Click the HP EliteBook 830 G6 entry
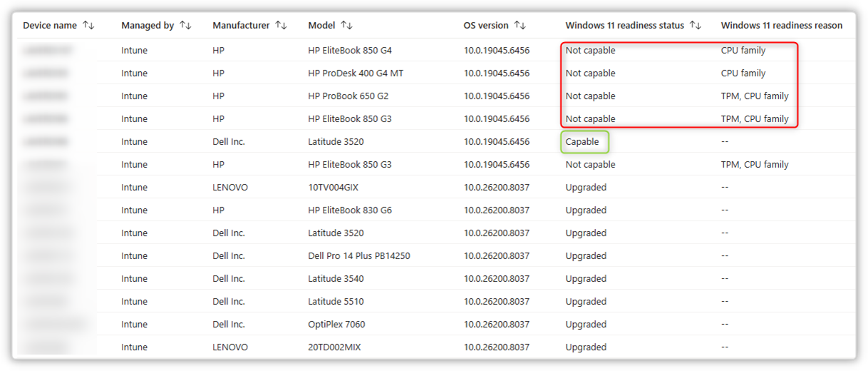The image size is (868, 371). (350, 210)
